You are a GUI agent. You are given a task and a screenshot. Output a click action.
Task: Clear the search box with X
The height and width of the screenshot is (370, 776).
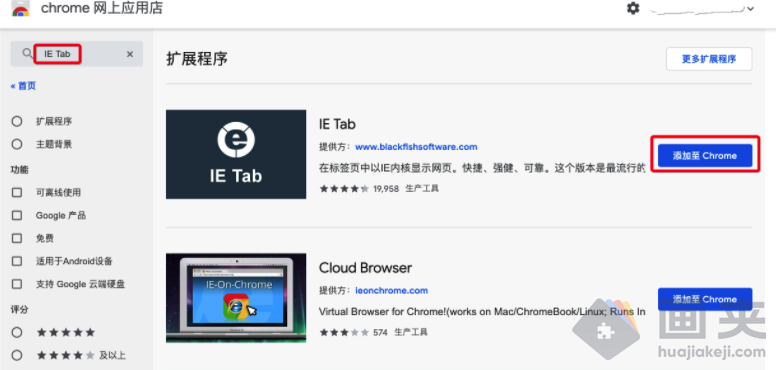point(130,54)
